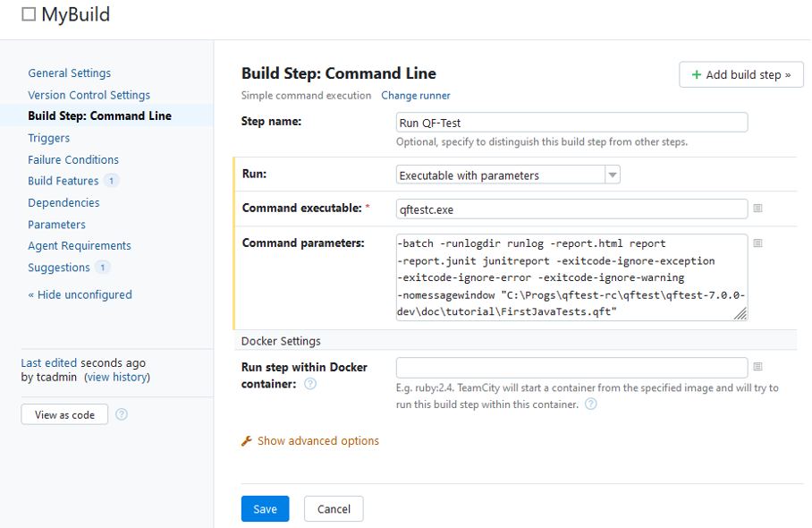Click the Command executable input field
The height and width of the screenshot is (528, 812).
pos(571,209)
